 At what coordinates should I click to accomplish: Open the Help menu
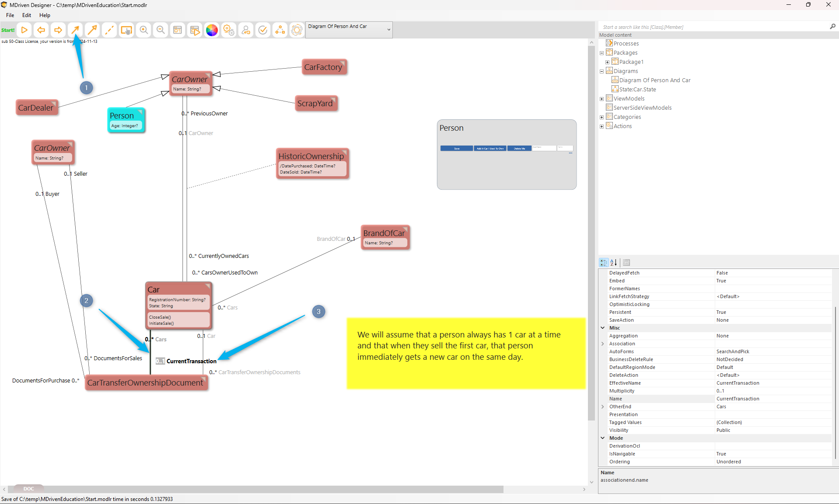coord(45,15)
